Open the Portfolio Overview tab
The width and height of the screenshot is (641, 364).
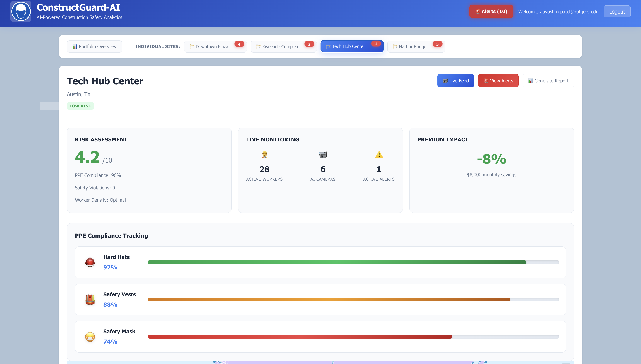pyautogui.click(x=94, y=46)
